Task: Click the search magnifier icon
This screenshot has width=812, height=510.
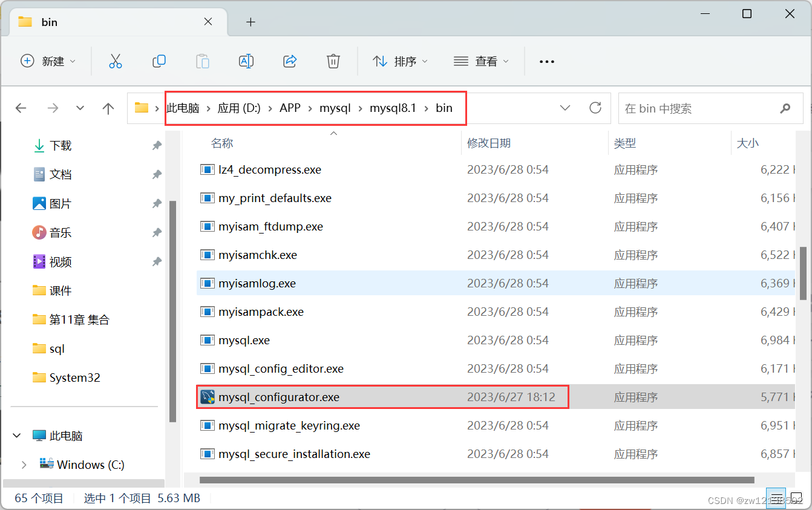Action: click(785, 109)
